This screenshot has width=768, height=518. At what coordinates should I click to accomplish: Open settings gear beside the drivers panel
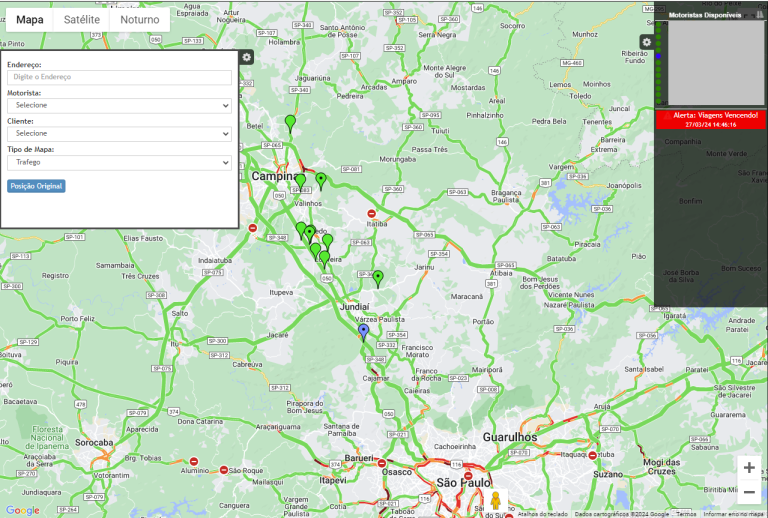(647, 42)
